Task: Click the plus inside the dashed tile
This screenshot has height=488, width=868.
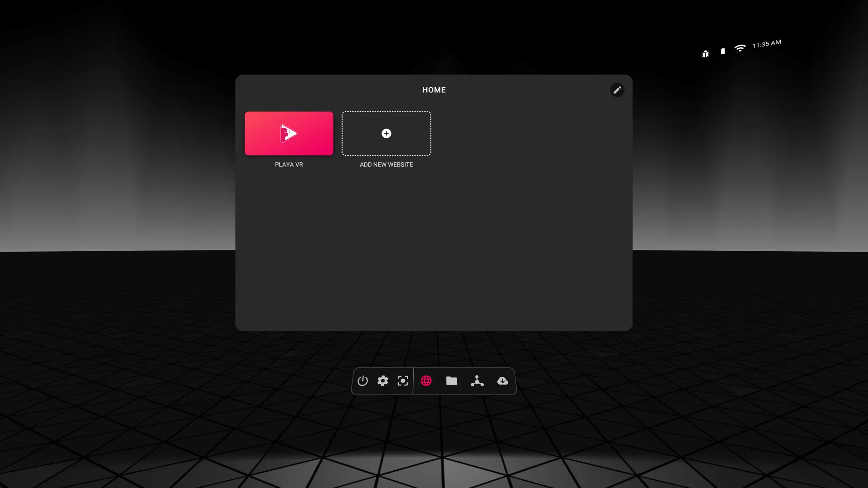Action: [x=386, y=133]
